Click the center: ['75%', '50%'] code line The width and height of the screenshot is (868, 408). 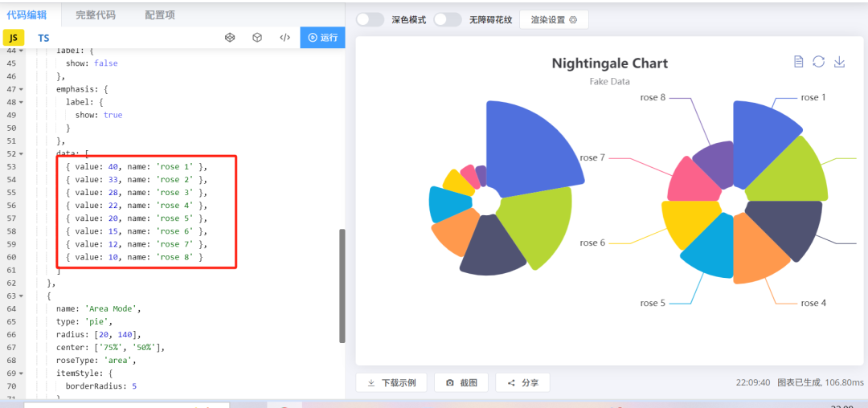tap(111, 347)
